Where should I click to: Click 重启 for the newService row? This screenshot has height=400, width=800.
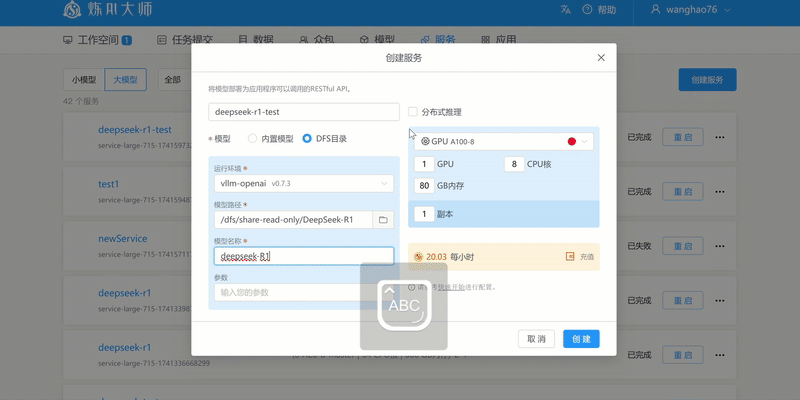coord(683,246)
